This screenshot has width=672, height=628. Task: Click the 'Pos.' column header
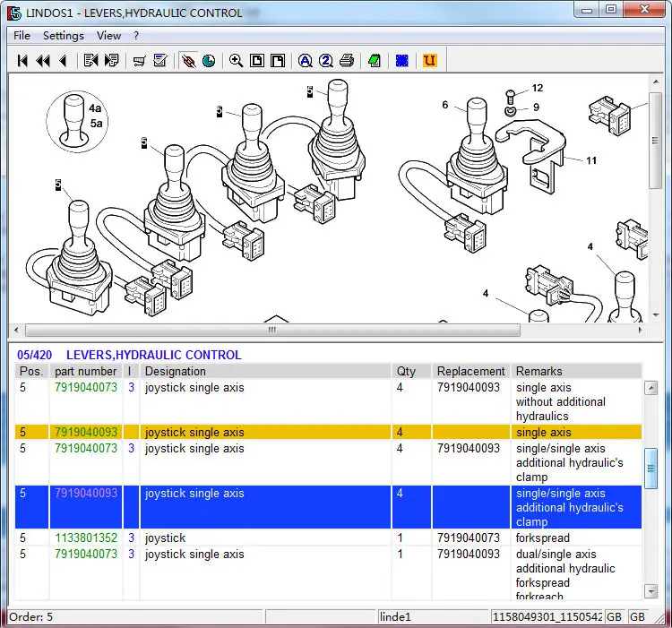[x=31, y=371]
